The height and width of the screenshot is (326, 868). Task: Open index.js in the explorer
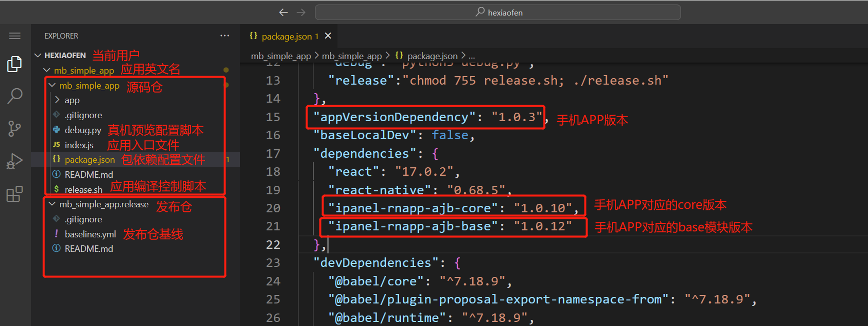click(79, 145)
